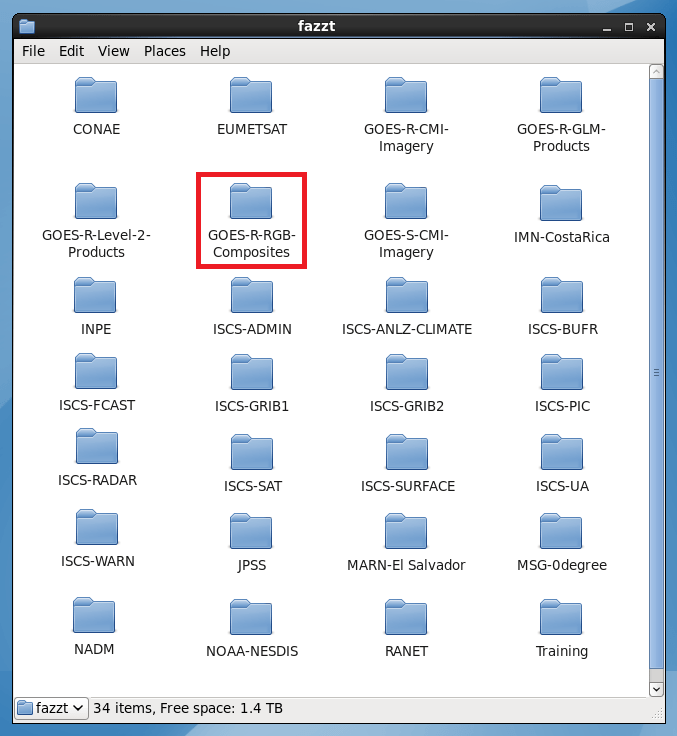The width and height of the screenshot is (677, 736).
Task: Open the Places menu
Action: pos(165,51)
